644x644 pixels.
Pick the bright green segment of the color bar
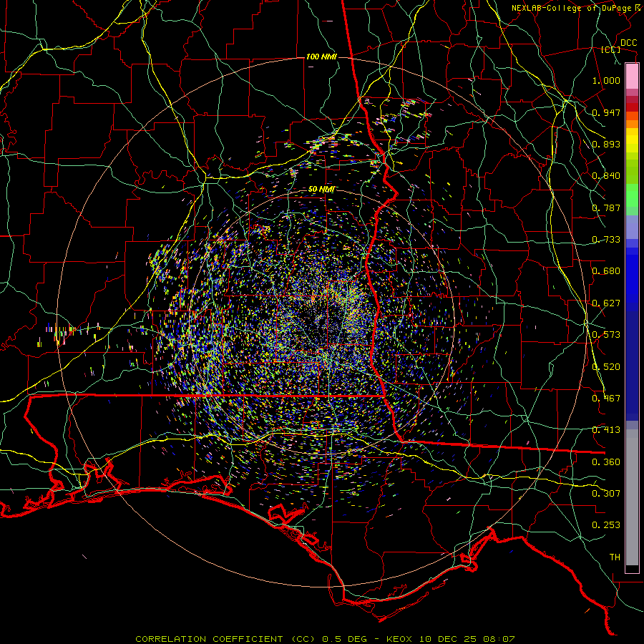tap(632, 195)
